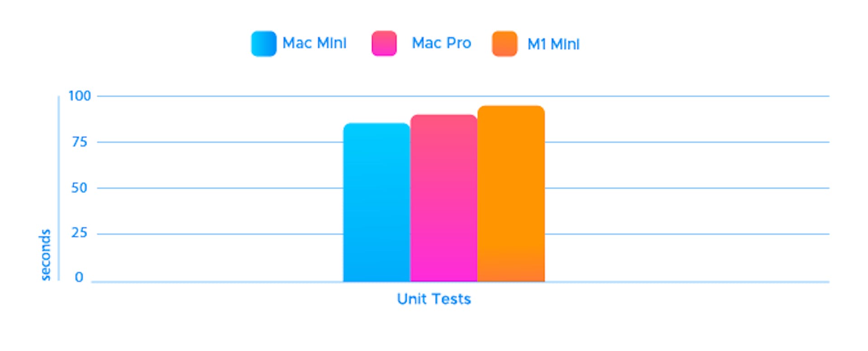The height and width of the screenshot is (351, 868).
Task: Click the 75 y-axis tick label
Action: [x=80, y=142]
